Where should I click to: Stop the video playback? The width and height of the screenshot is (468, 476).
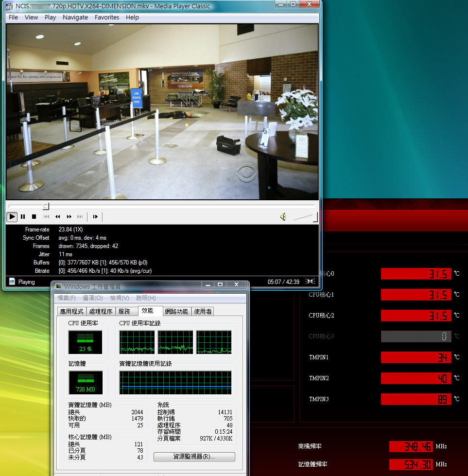pyautogui.click(x=34, y=217)
